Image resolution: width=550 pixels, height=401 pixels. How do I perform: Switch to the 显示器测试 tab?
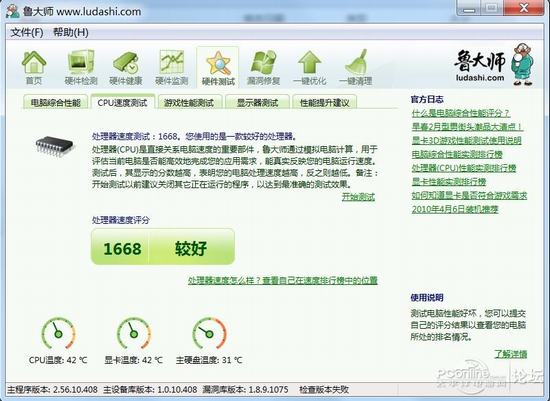tap(257, 102)
